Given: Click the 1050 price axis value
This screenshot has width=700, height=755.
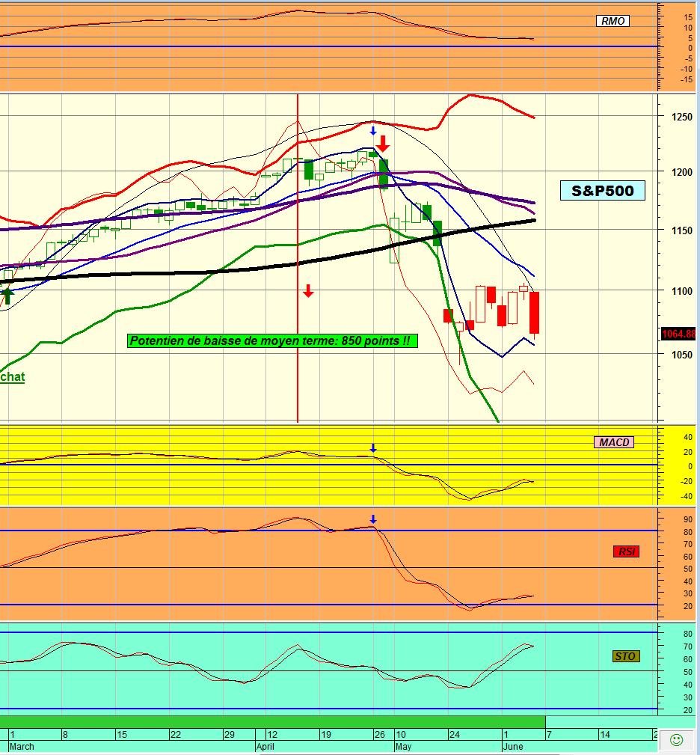Looking at the screenshot, I should [x=682, y=355].
